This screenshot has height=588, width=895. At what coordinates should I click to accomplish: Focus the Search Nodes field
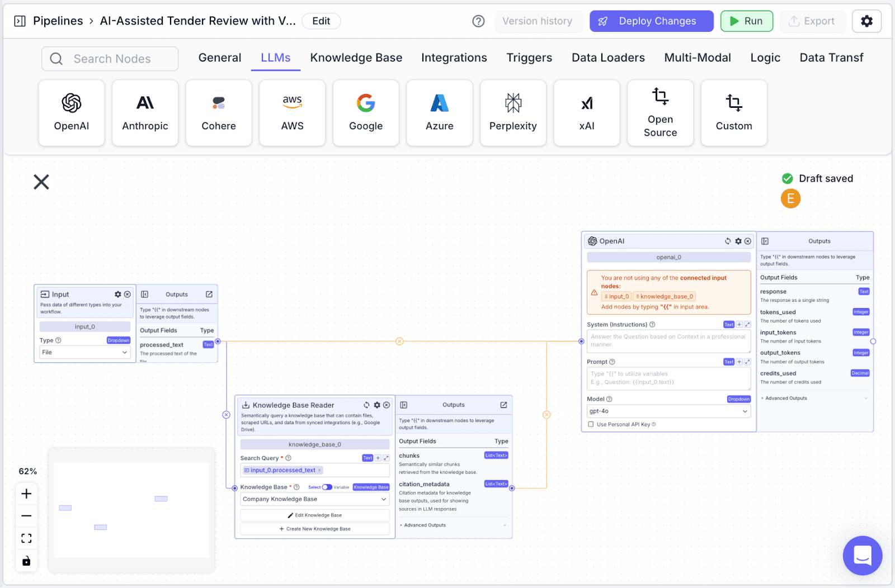(x=110, y=59)
